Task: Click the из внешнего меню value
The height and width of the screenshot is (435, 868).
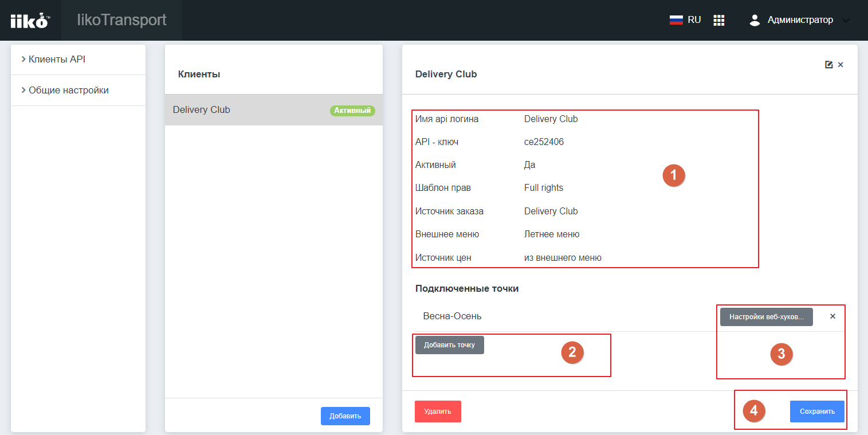Action: point(563,257)
